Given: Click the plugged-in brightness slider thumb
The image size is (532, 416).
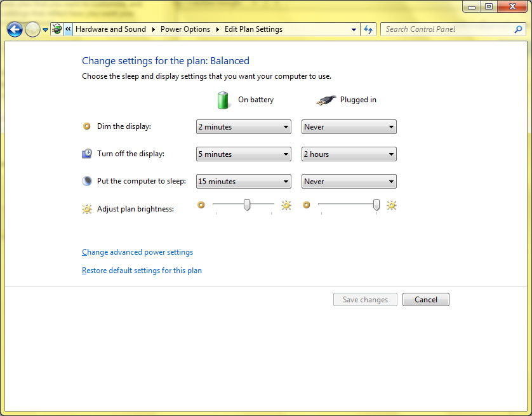Looking at the screenshot, I should pos(376,205).
